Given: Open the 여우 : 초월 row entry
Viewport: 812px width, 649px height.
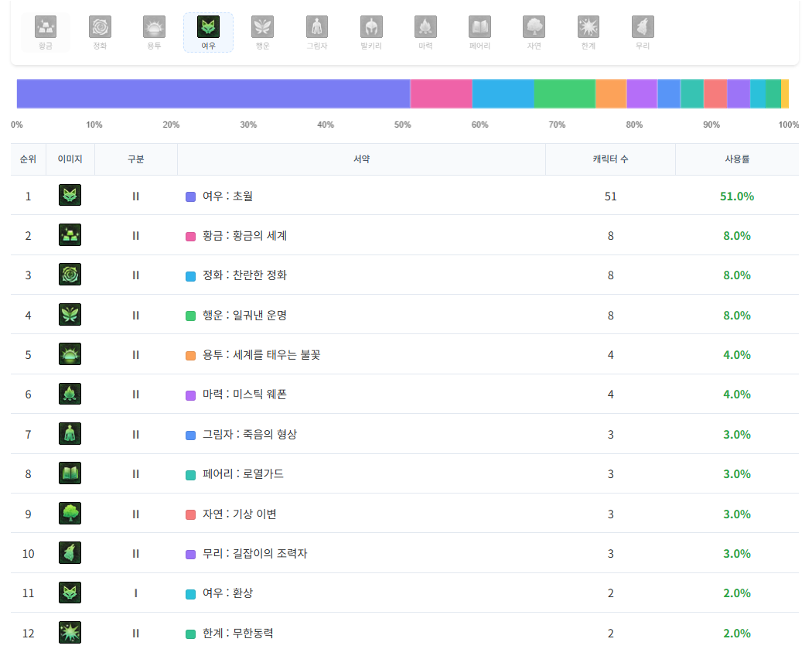Looking at the screenshot, I should [x=227, y=196].
